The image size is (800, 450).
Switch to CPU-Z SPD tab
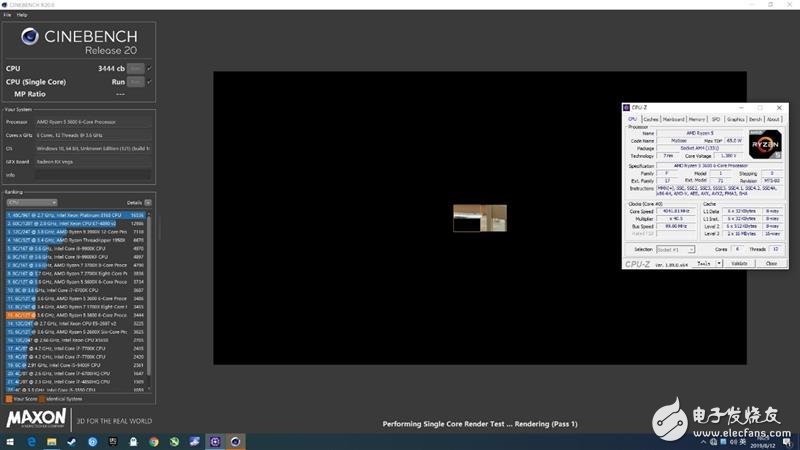(x=716, y=119)
